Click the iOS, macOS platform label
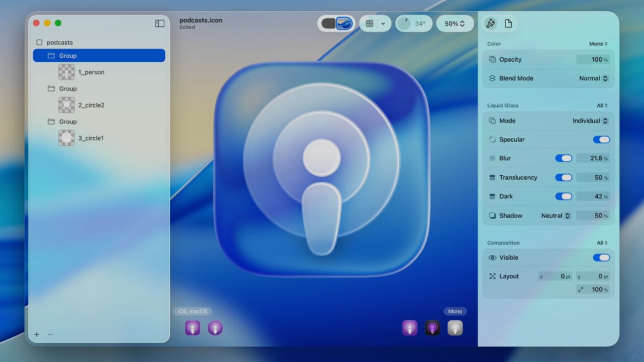The image size is (644, 362). [x=192, y=311]
